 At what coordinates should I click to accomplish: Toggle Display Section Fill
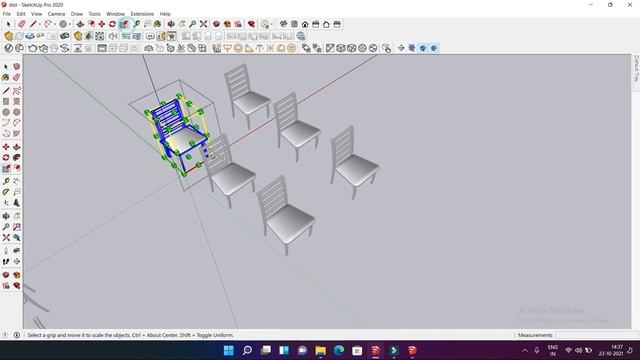tap(433, 48)
